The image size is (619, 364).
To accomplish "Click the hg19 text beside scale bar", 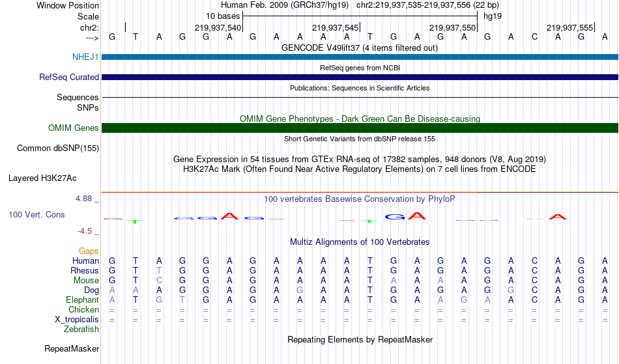I will click(493, 16).
